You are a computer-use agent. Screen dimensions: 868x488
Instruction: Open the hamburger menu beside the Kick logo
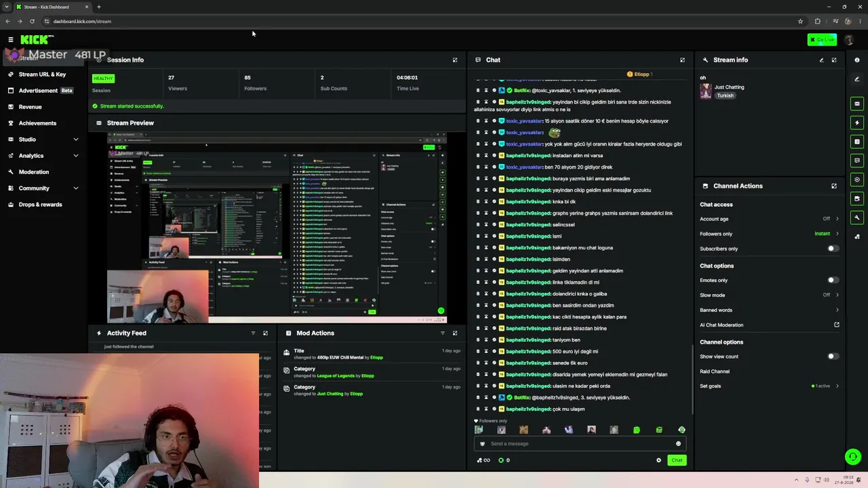click(11, 40)
